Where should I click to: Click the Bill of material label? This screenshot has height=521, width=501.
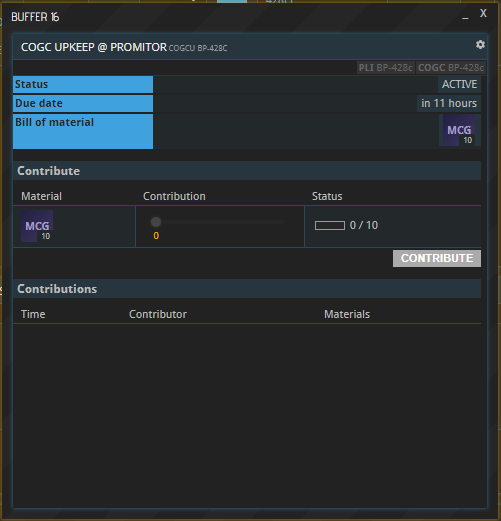coord(83,131)
